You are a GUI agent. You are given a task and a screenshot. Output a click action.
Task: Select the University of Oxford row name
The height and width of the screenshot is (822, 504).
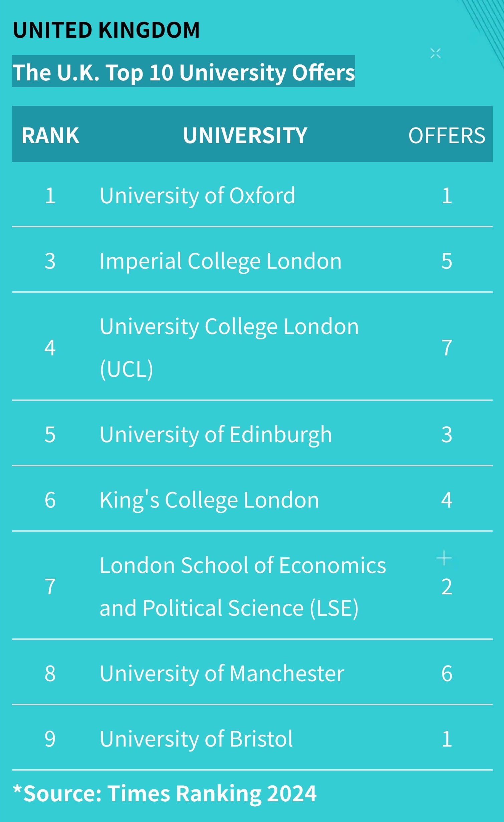[x=197, y=196]
